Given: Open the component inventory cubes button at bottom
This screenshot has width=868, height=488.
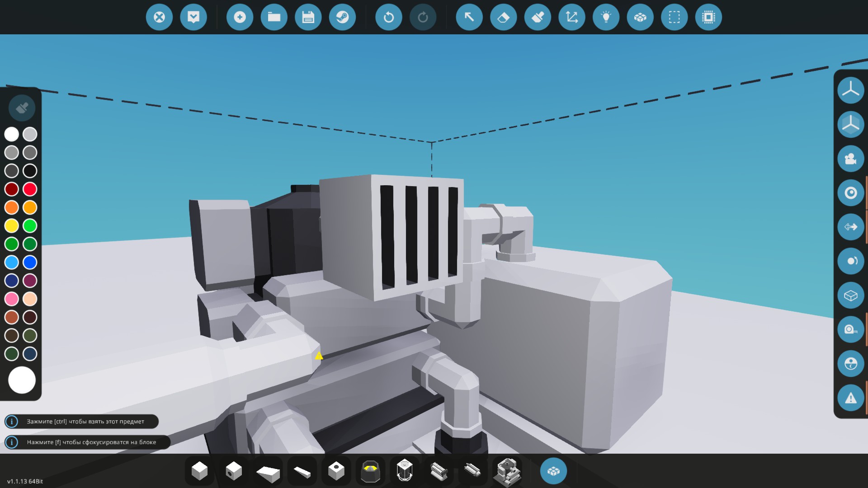Looking at the screenshot, I should point(553,471).
